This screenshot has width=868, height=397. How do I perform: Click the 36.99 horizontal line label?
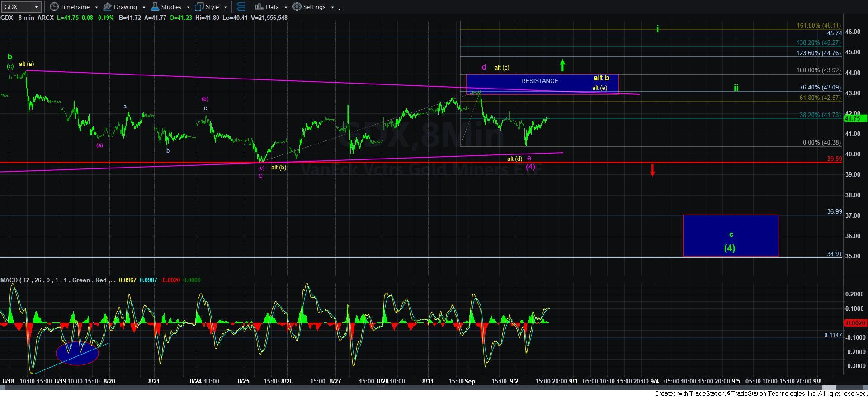click(x=834, y=211)
